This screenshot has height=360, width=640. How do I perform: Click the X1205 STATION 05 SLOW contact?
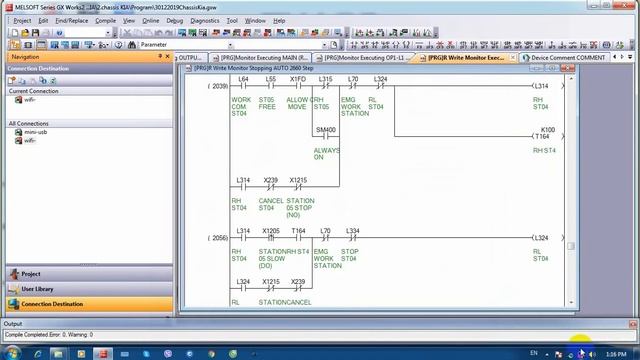pos(271,238)
